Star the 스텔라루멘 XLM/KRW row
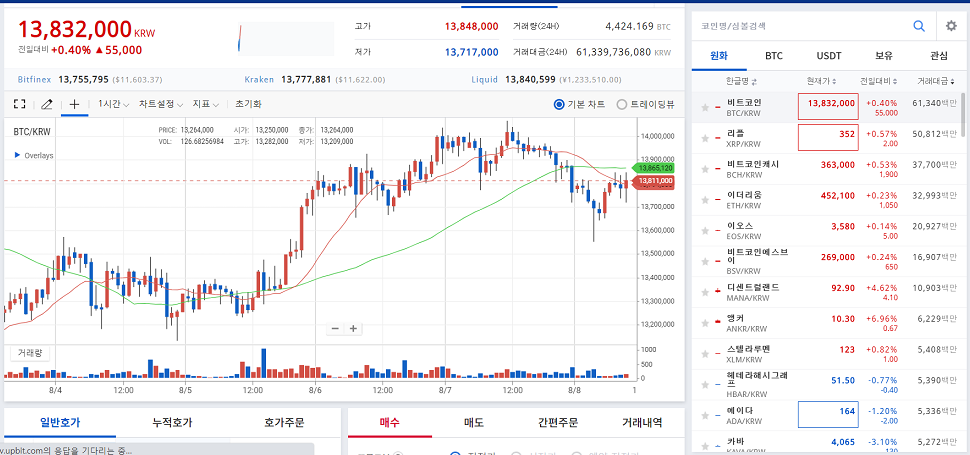Image resolution: width=970 pixels, height=455 pixels. (x=704, y=354)
